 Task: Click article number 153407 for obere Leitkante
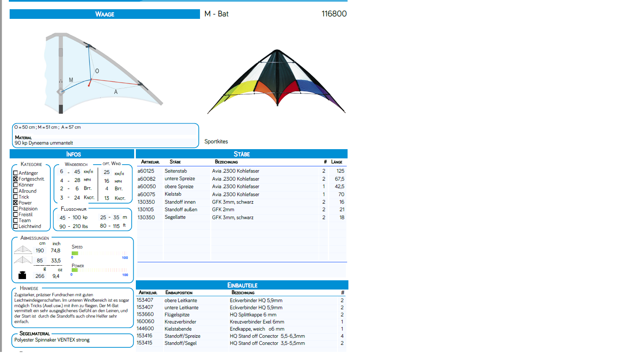(145, 300)
